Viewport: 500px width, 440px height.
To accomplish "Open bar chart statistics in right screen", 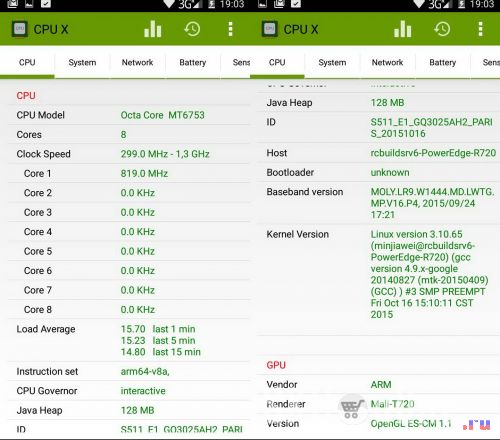I will [x=403, y=29].
